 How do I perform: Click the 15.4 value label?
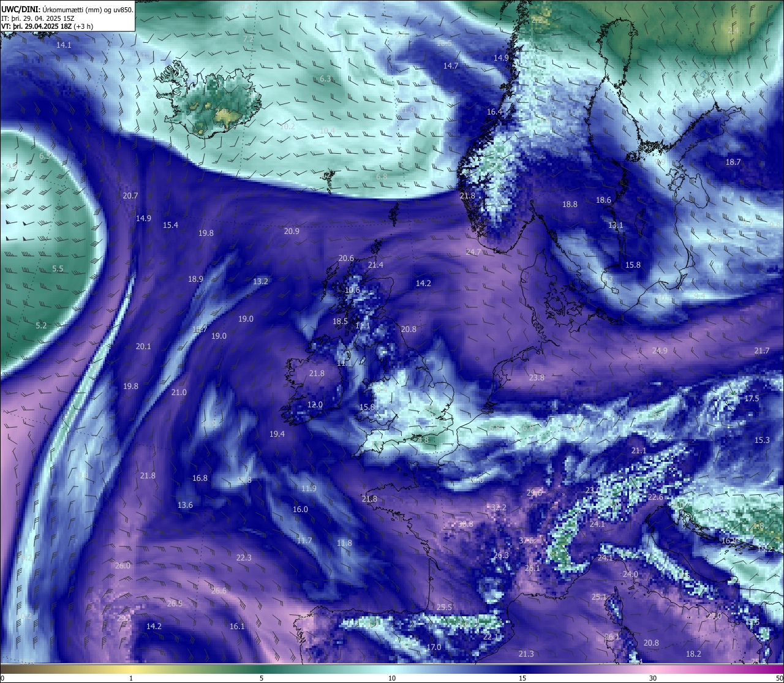pyautogui.click(x=170, y=225)
